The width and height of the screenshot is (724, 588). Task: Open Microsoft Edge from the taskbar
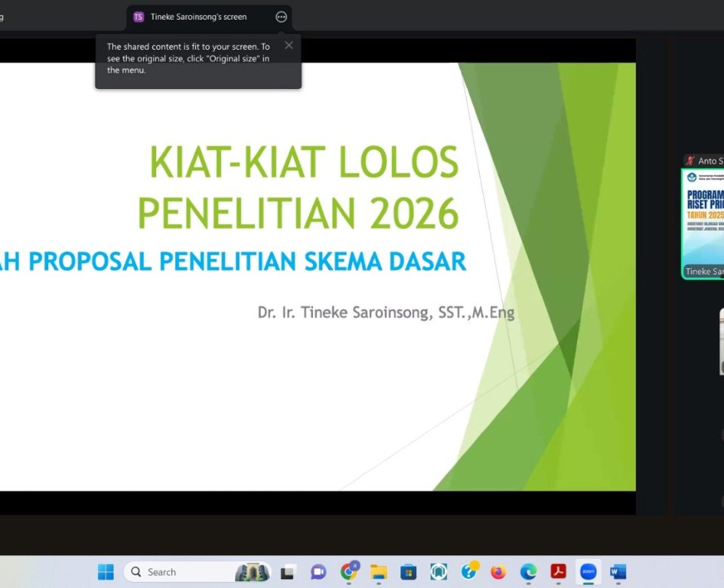528,572
